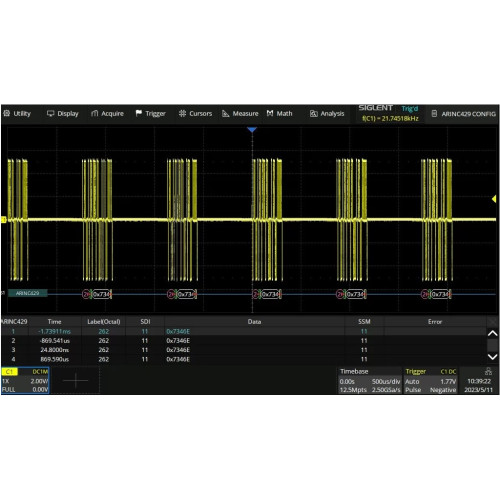
Task: Open the Display menu
Action: pos(63,114)
